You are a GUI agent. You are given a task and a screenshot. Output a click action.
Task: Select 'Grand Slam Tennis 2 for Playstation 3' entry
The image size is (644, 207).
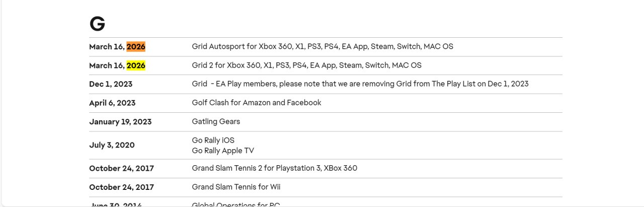point(274,168)
